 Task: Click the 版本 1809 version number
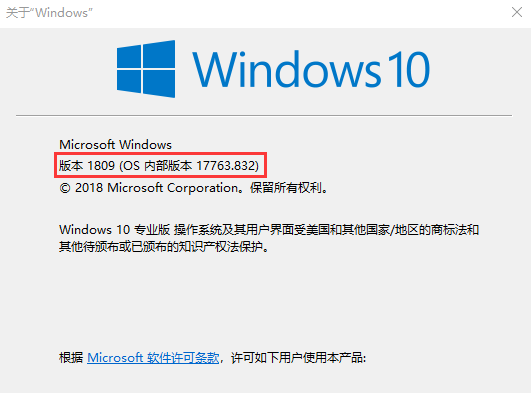(x=87, y=166)
